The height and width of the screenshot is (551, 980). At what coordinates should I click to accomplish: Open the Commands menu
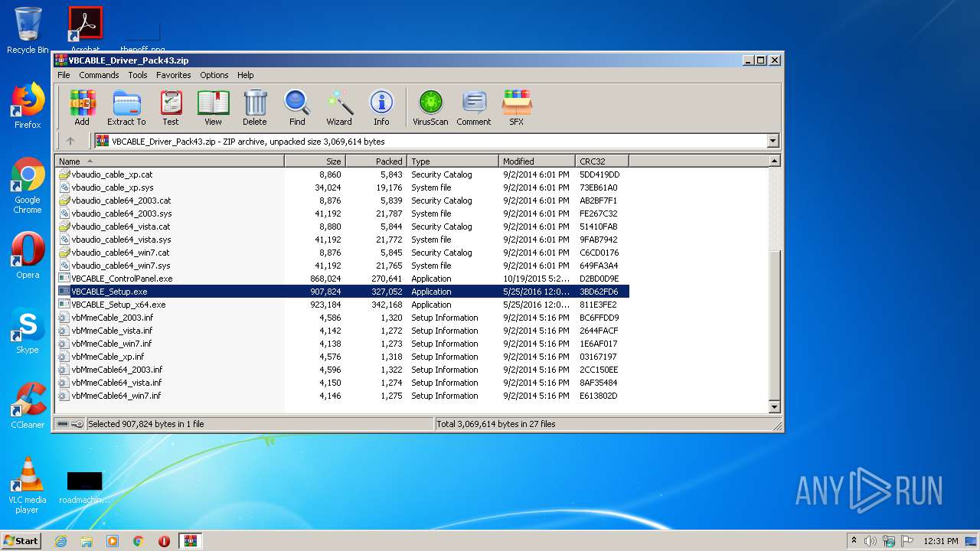[x=99, y=75]
